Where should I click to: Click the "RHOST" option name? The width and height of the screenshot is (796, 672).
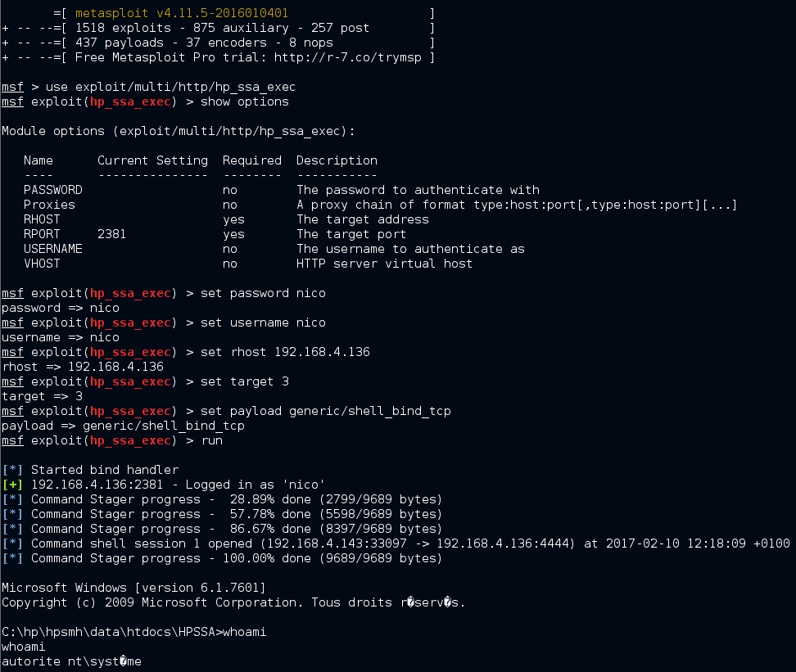42,219
